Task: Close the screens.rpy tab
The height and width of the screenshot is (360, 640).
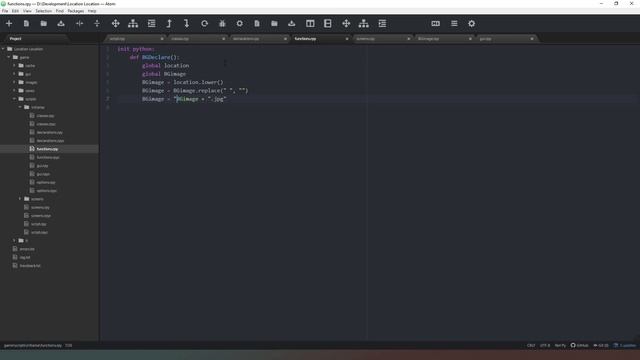Action: tap(409, 39)
